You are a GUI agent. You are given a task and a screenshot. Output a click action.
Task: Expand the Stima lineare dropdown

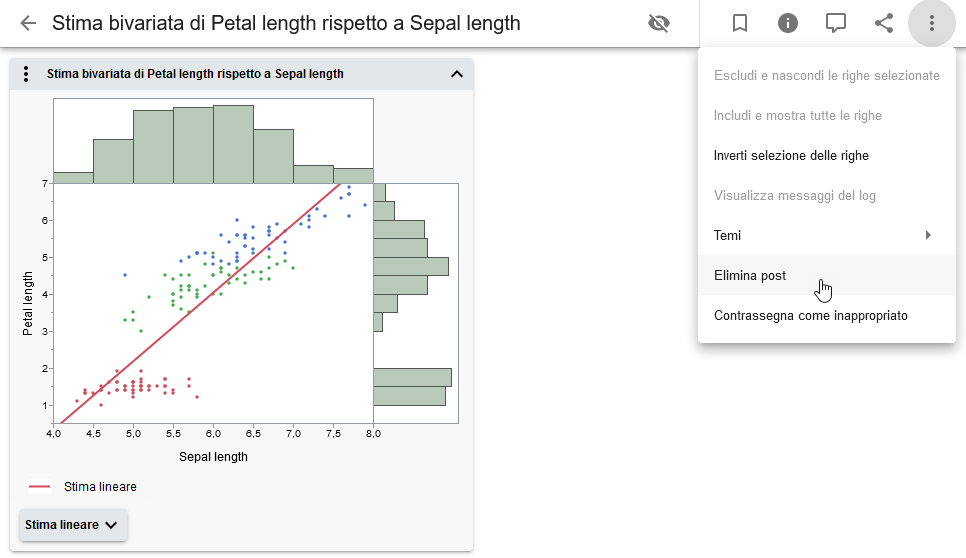tap(73, 525)
